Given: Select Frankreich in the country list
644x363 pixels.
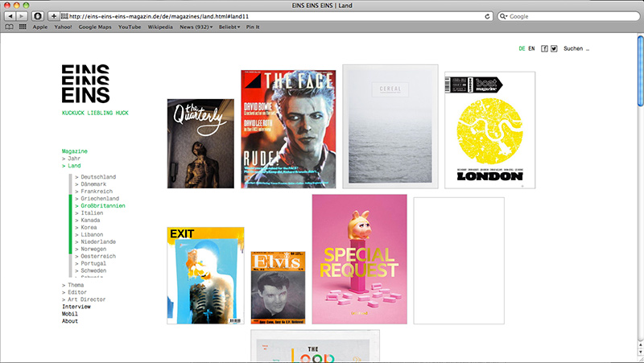Looking at the screenshot, I should [93, 192].
